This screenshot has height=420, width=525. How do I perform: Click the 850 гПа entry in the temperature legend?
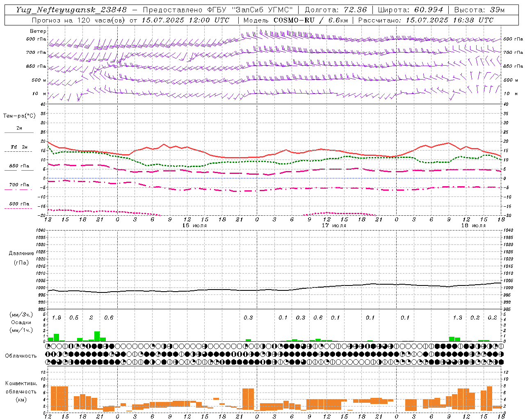click(19, 166)
